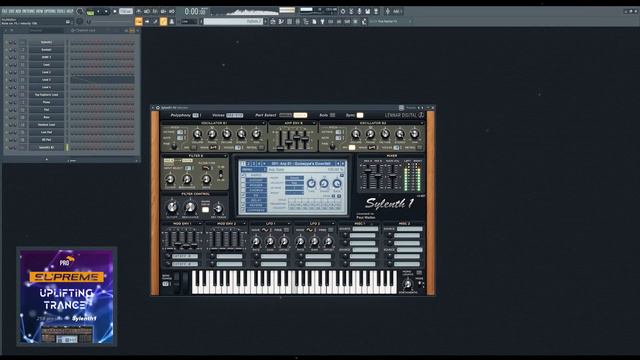Open the FILE menu in FL Studio
Screen dimensions: 640x360
[4, 11]
